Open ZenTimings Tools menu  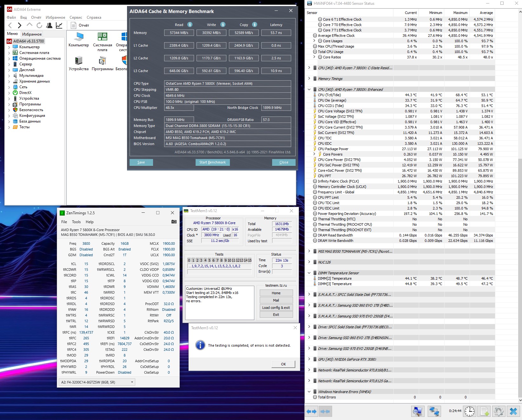coord(76,222)
